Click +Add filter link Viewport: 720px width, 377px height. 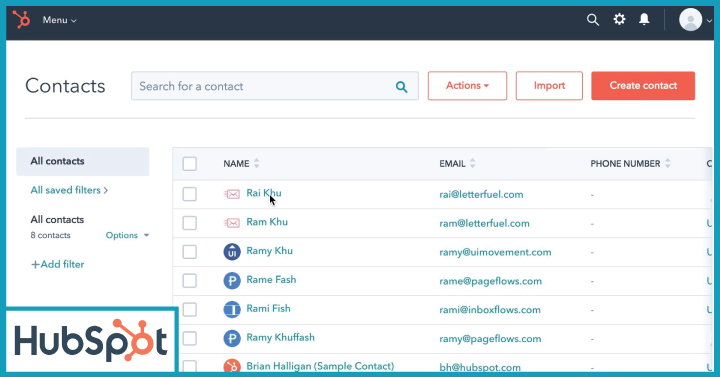point(57,264)
